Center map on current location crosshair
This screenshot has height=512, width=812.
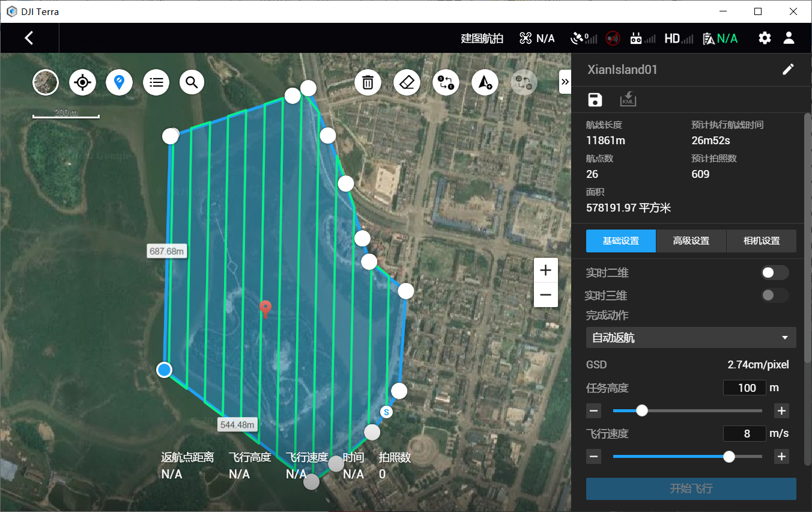click(82, 82)
